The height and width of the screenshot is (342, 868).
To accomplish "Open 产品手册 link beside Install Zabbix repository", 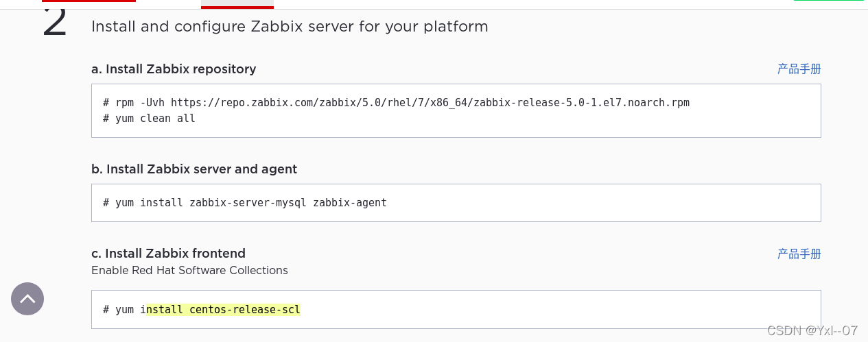I will click(799, 69).
